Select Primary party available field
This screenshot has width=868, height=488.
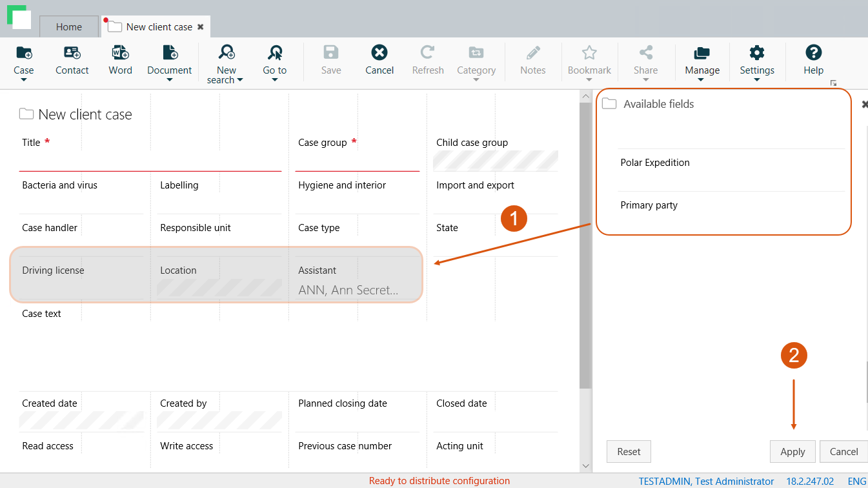(649, 205)
